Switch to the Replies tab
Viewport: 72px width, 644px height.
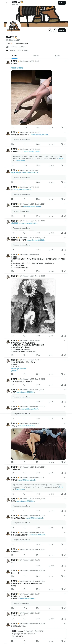36,56
